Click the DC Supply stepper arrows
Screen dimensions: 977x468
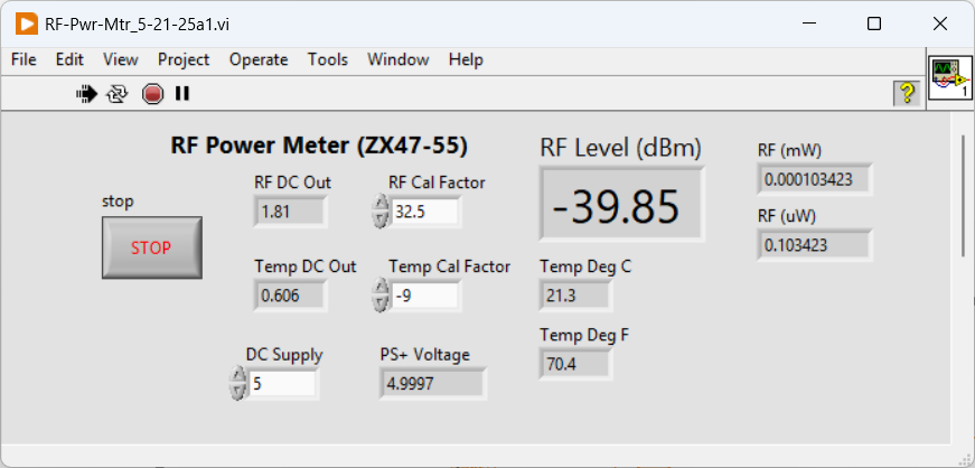237,383
